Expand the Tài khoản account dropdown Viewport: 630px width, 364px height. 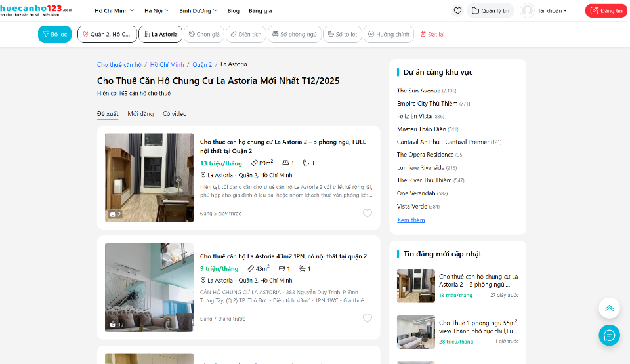[x=552, y=11]
